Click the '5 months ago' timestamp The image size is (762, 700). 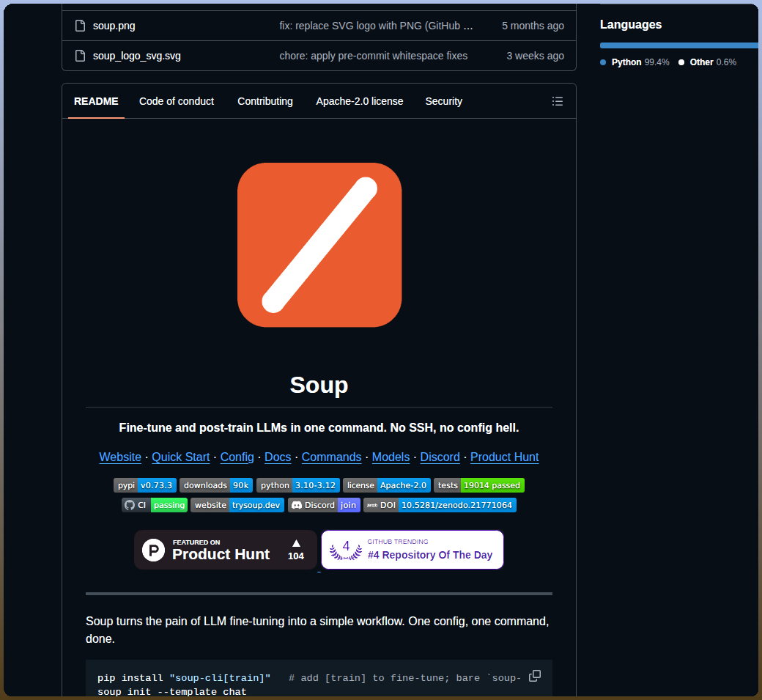[x=533, y=26]
